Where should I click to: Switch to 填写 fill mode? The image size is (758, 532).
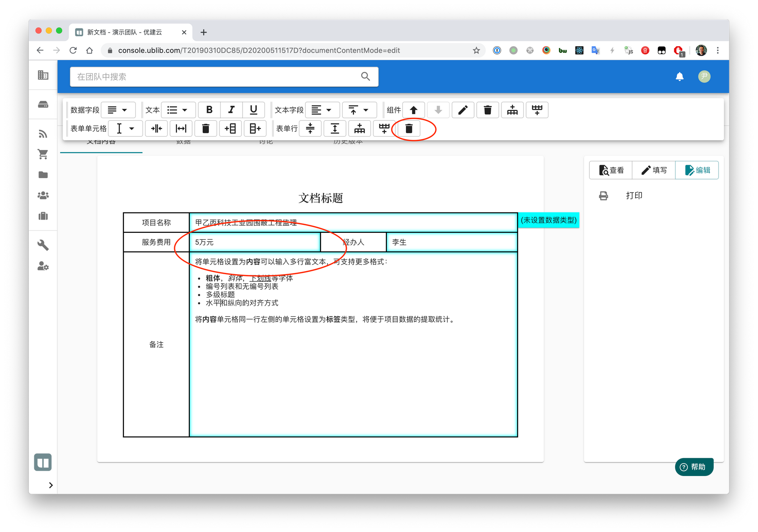[x=654, y=170]
